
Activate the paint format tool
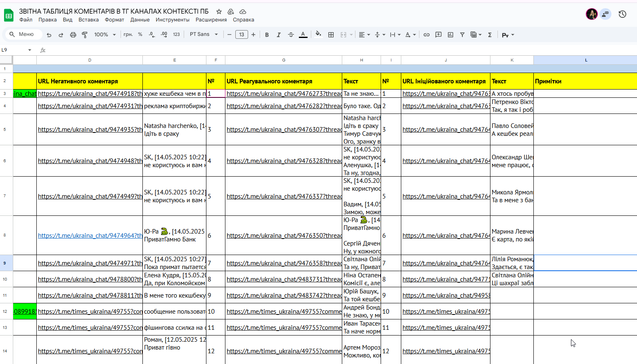pos(85,35)
